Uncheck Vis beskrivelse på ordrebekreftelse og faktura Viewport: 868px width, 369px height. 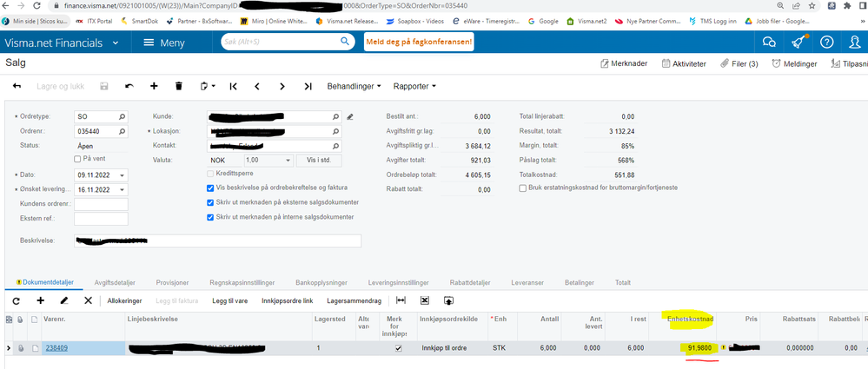pos(209,188)
